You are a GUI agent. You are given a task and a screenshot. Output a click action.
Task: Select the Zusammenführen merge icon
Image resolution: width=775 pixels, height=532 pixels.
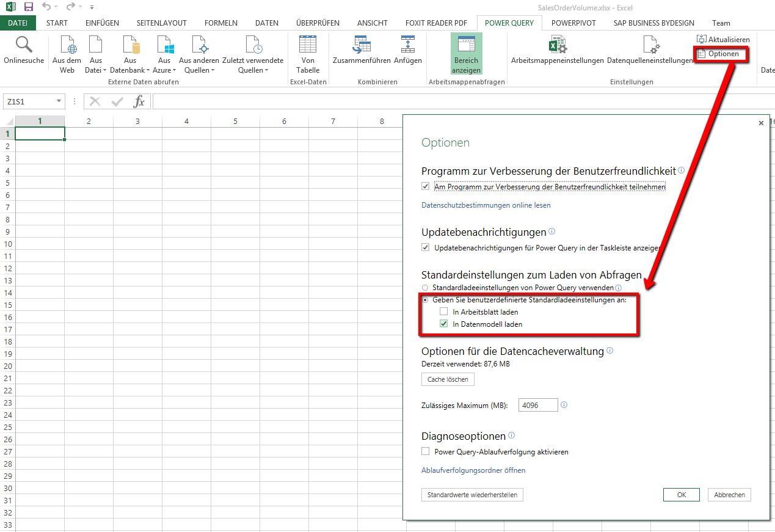362,46
